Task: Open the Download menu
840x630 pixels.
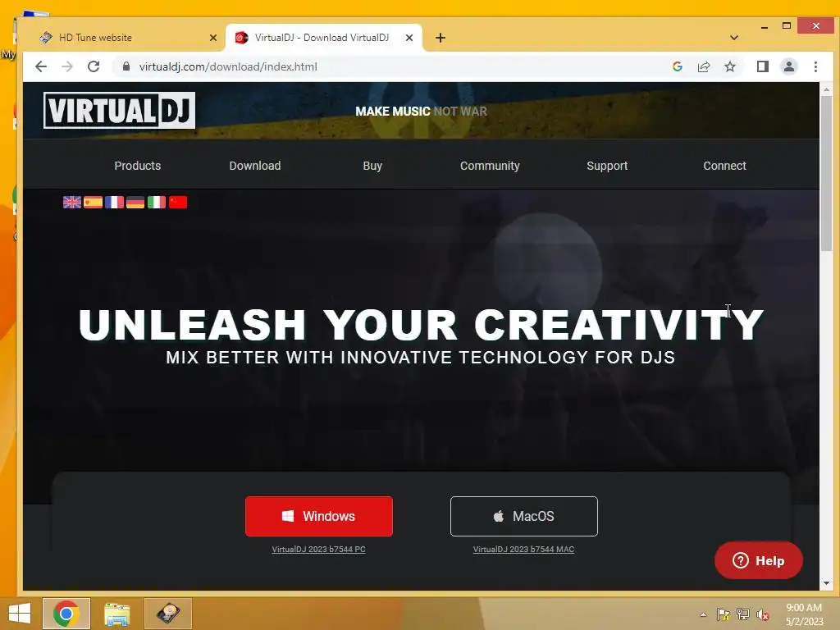Action: click(x=255, y=166)
